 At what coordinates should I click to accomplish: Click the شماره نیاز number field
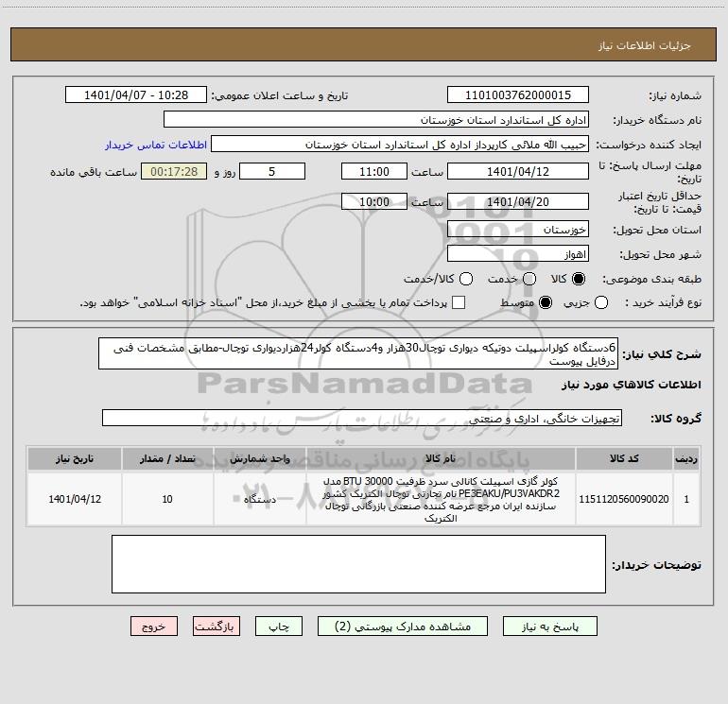click(x=518, y=95)
